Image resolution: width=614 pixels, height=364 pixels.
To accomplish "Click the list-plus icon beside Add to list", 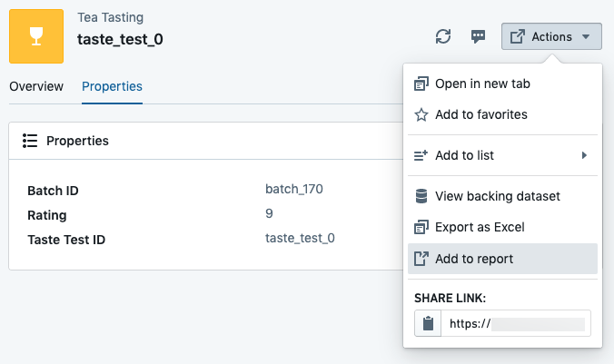I will (x=421, y=155).
